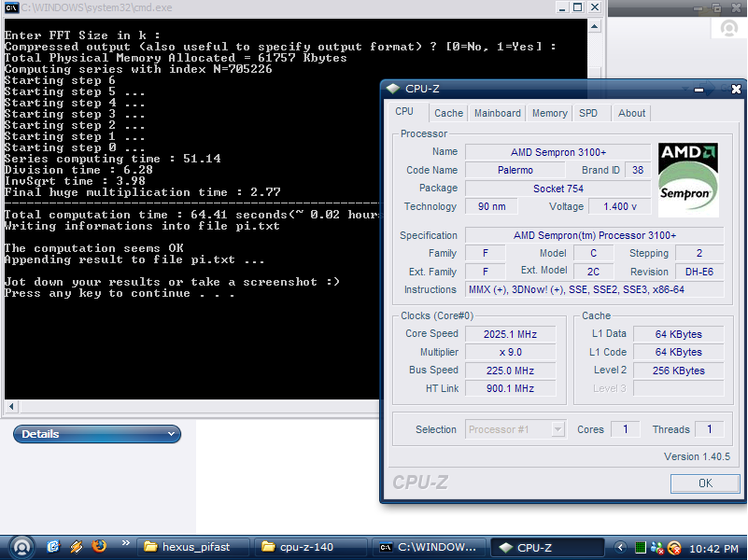The width and height of the screenshot is (748, 560).
Task: Launch Firefox from the quick launch bar
Action: click(99, 546)
